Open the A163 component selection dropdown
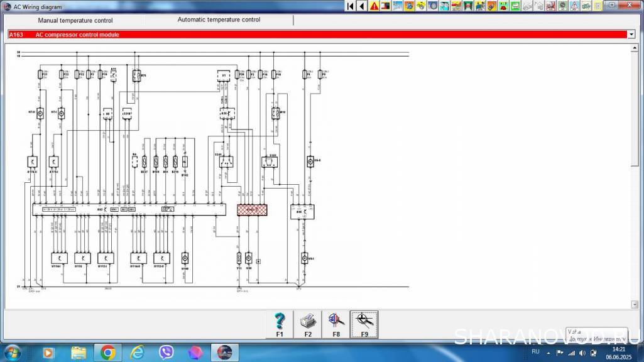This screenshot has height=362, width=644. tap(631, 35)
